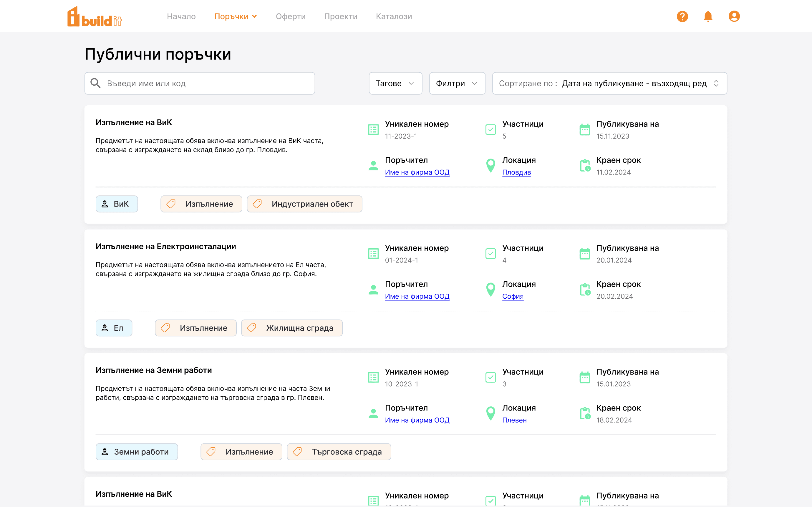The width and height of the screenshot is (812, 507).
Task: Open the София location link
Action: coord(513,296)
